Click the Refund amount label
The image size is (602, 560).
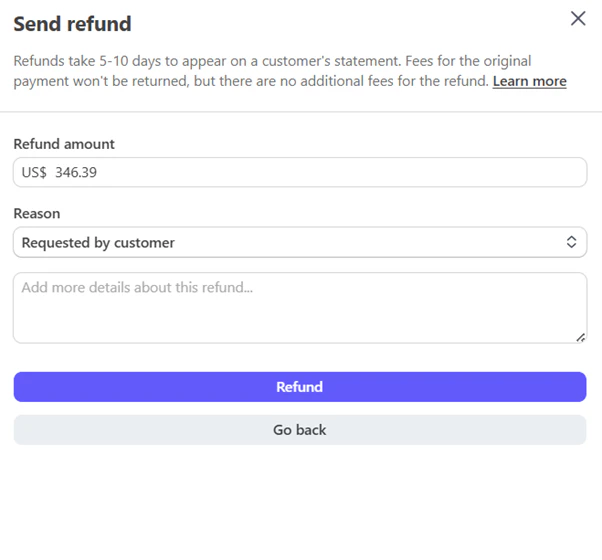point(64,144)
